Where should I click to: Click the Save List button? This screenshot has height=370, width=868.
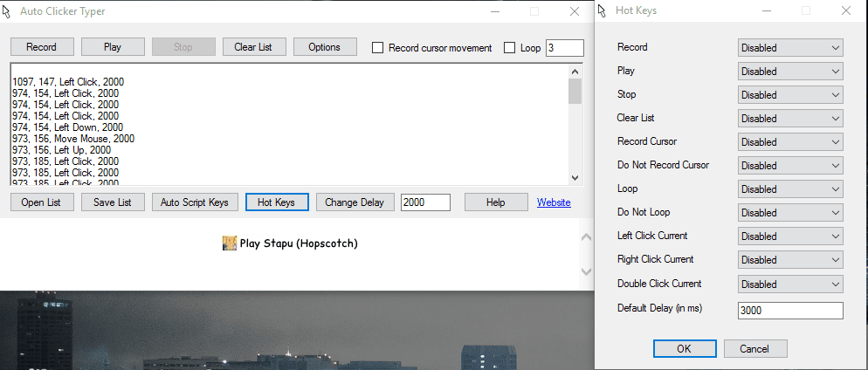point(113,202)
